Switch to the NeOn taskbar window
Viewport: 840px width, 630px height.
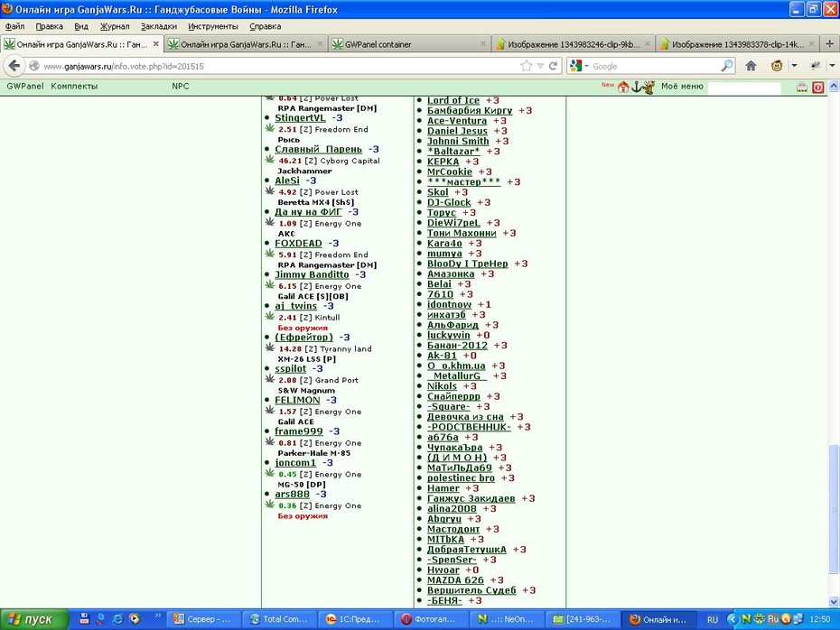[508, 619]
